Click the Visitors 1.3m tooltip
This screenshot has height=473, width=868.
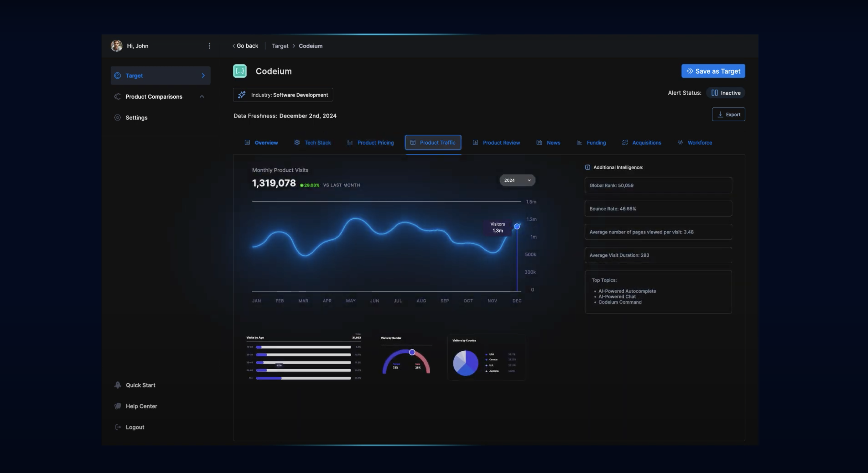click(x=497, y=227)
